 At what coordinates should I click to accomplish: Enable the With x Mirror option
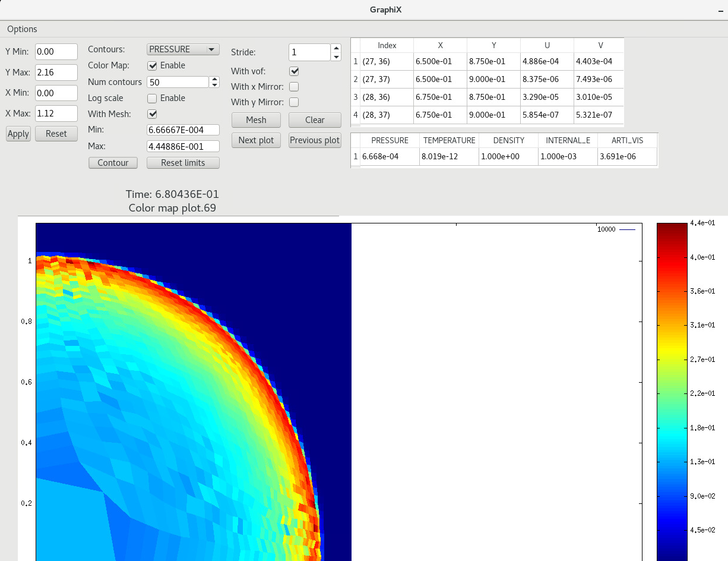point(293,86)
